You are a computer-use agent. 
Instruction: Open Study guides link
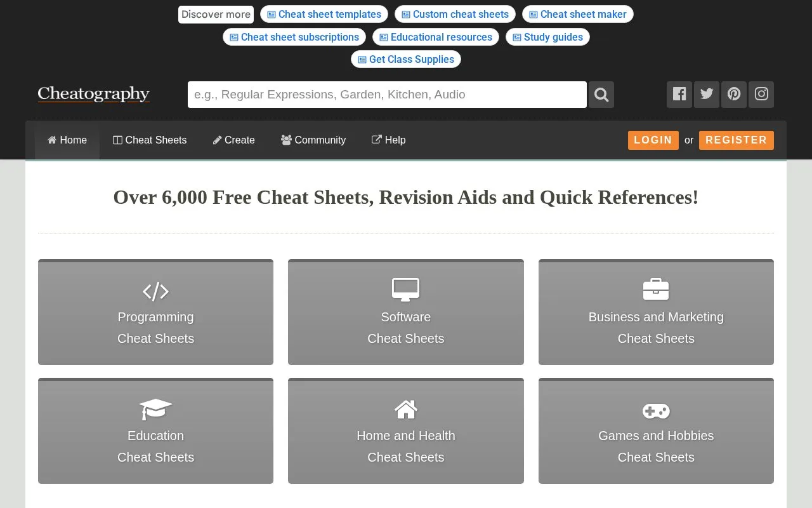[x=547, y=37]
